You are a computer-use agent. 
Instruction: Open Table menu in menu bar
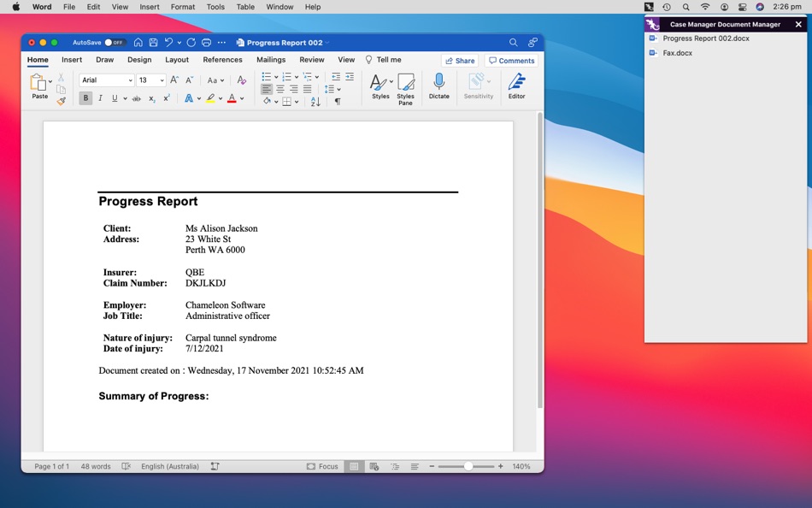click(245, 7)
